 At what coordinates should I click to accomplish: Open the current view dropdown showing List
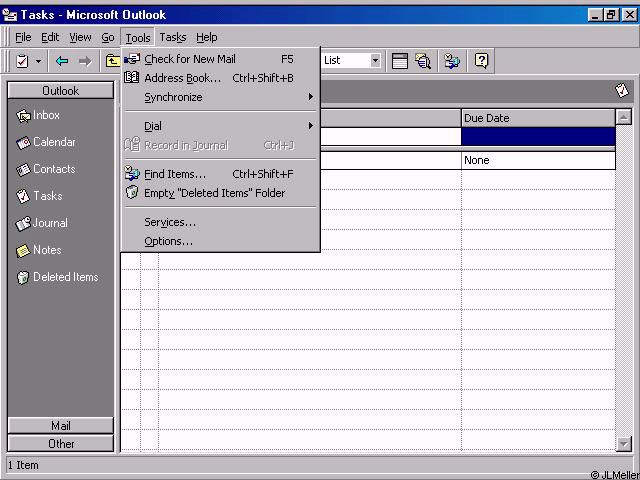point(375,61)
